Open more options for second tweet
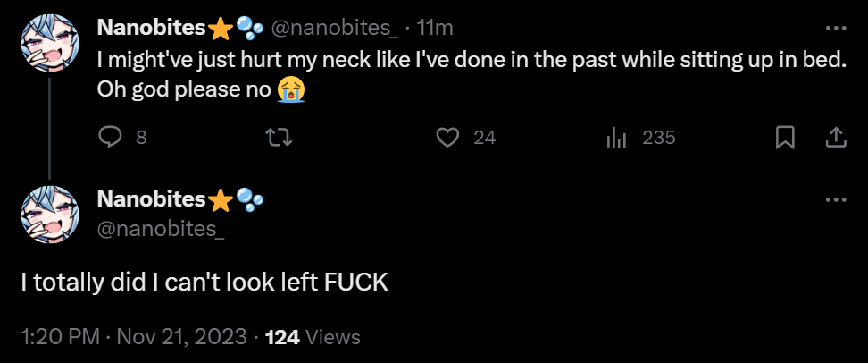 pos(835,198)
